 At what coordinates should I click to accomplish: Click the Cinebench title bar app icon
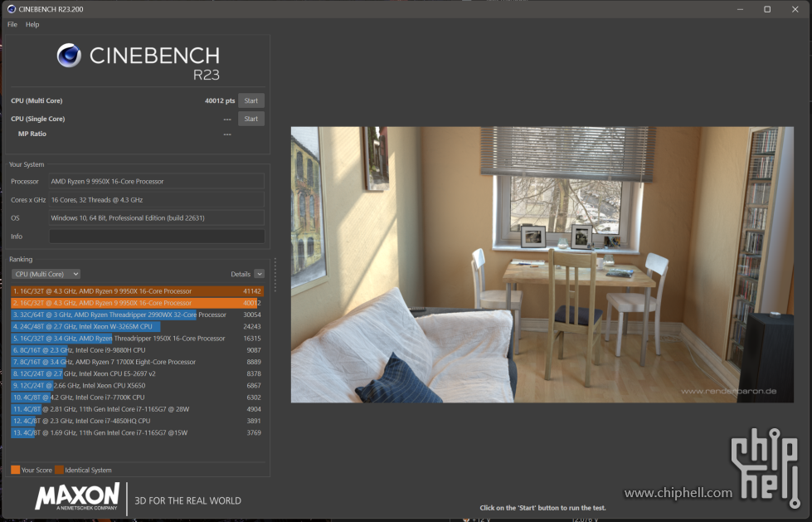[12, 9]
